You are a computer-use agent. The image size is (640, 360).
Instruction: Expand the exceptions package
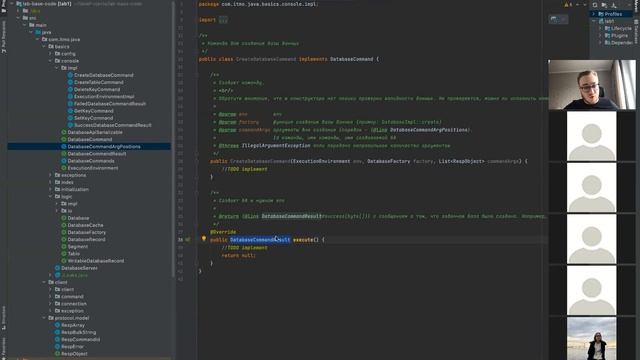pos(51,175)
